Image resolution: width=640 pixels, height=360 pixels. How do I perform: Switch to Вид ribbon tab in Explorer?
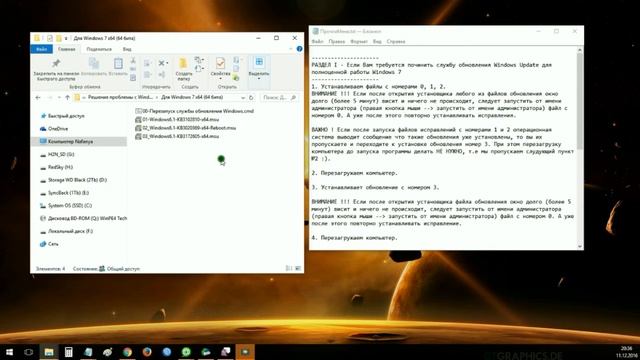(127, 49)
